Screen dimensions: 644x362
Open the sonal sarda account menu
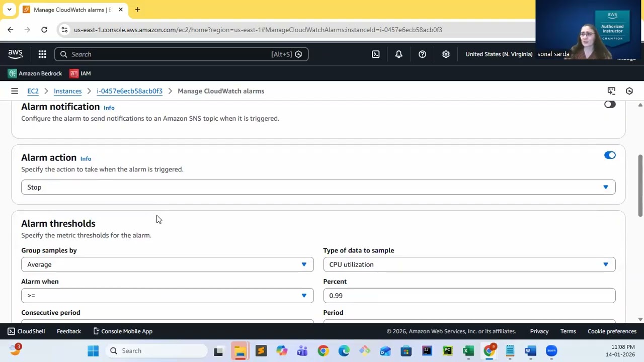tap(553, 54)
